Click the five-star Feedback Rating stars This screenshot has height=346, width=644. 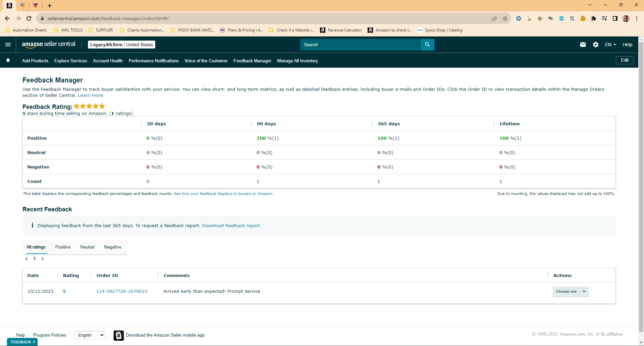(89, 106)
